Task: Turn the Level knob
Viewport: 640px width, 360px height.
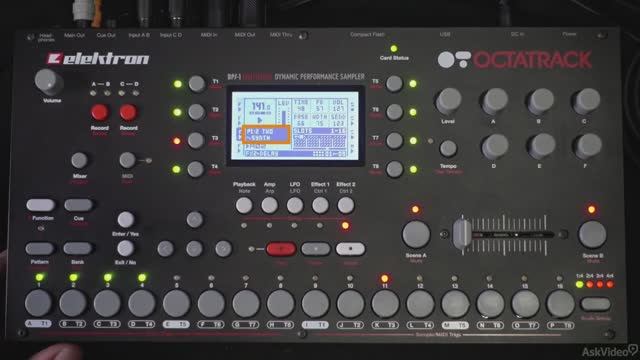Action: click(x=449, y=101)
